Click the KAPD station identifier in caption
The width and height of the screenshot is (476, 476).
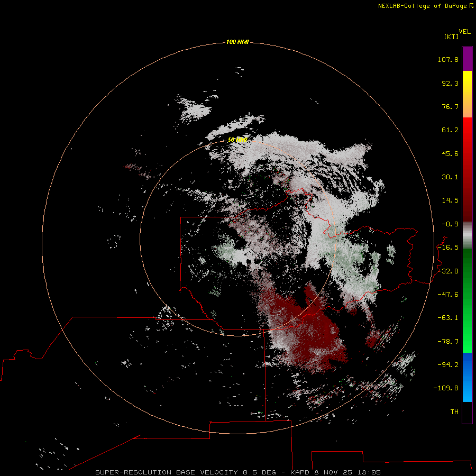300,472
